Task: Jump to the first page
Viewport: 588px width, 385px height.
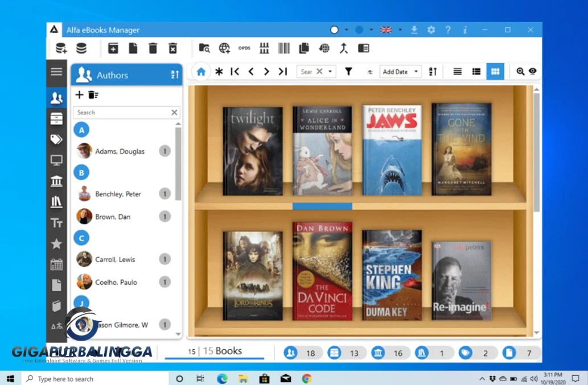Action: 235,72
